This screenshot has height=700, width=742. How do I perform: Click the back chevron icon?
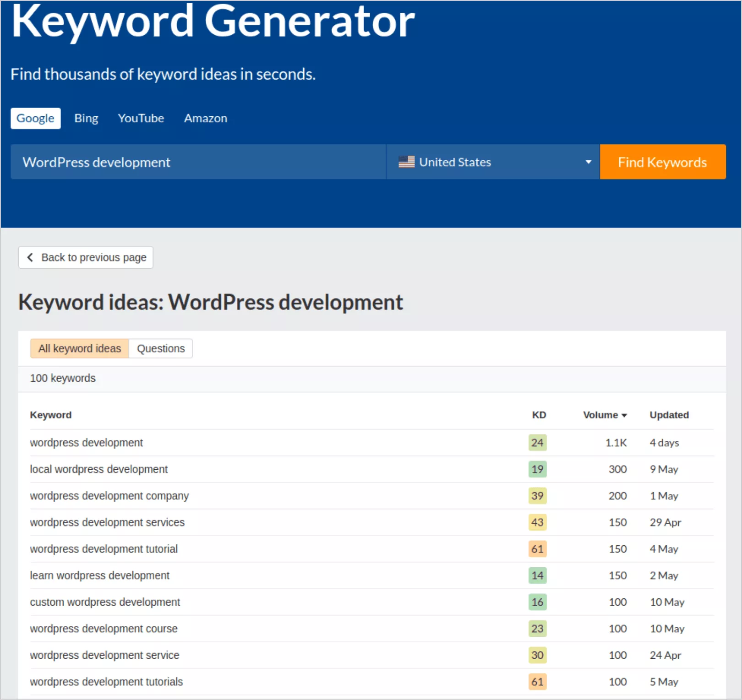(30, 257)
